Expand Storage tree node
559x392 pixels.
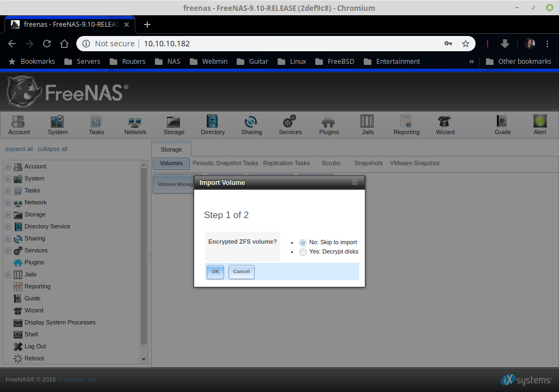pos(8,214)
